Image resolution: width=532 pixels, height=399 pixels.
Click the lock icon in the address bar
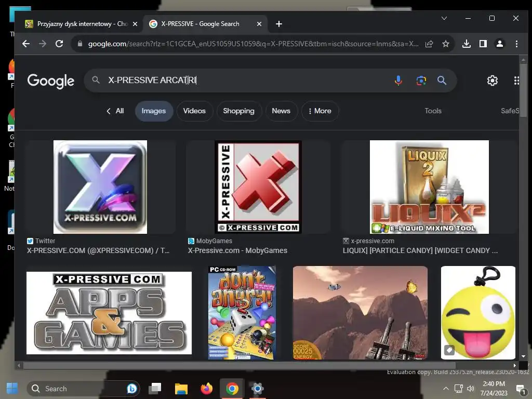point(80,44)
